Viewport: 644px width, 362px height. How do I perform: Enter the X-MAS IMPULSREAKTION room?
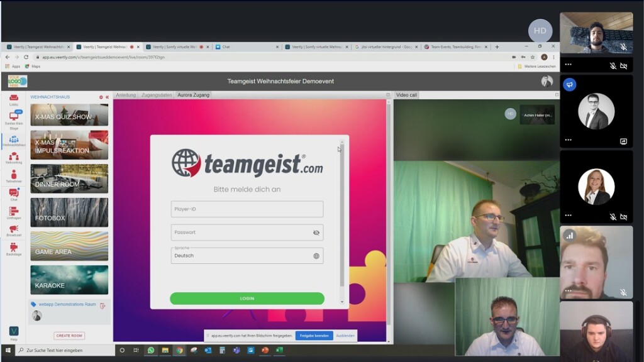point(69,145)
